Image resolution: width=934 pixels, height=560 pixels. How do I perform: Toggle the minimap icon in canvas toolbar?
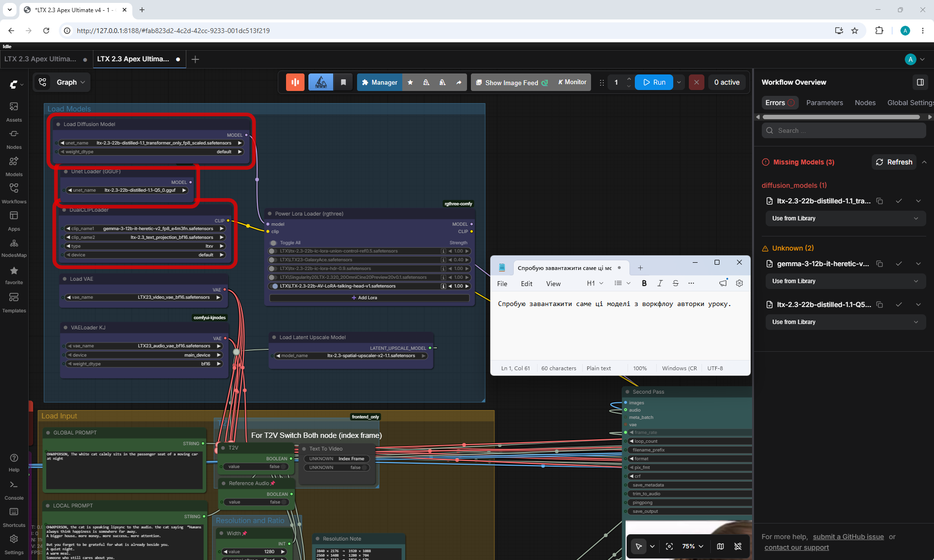[x=720, y=546]
